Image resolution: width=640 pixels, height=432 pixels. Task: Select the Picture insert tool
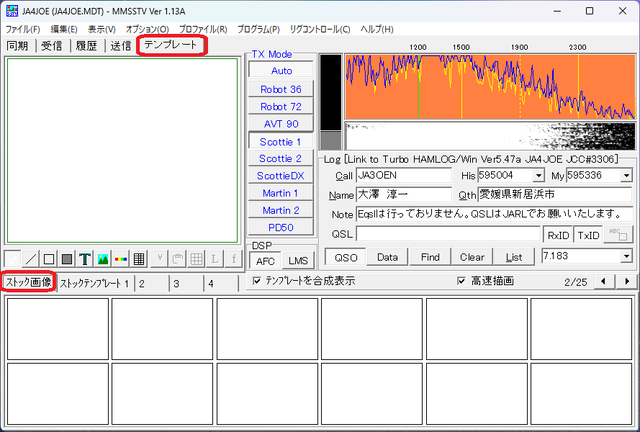[x=103, y=258]
